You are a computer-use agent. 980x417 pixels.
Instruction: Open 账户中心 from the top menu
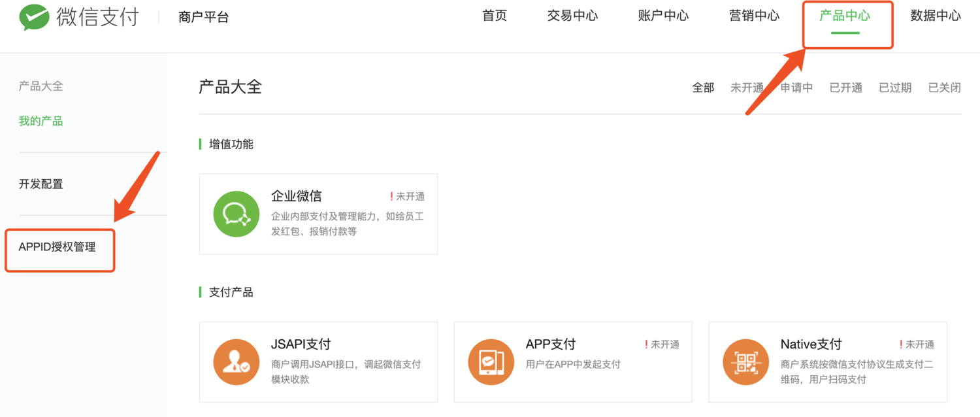(x=663, y=16)
